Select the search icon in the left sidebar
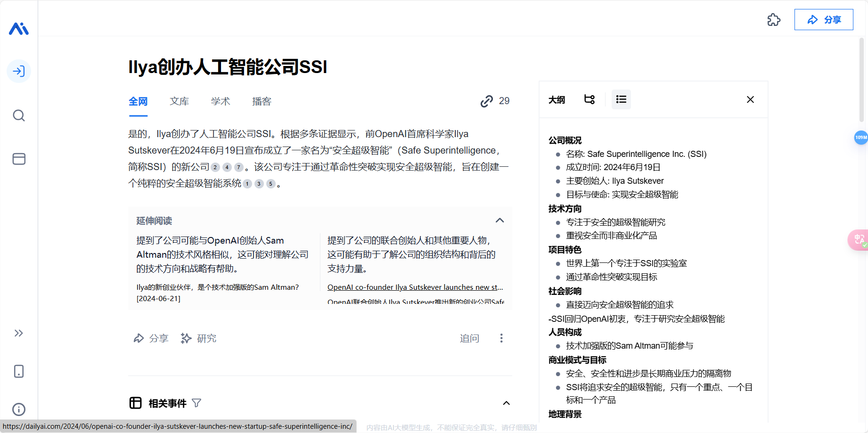This screenshot has height=433, width=868. click(19, 115)
